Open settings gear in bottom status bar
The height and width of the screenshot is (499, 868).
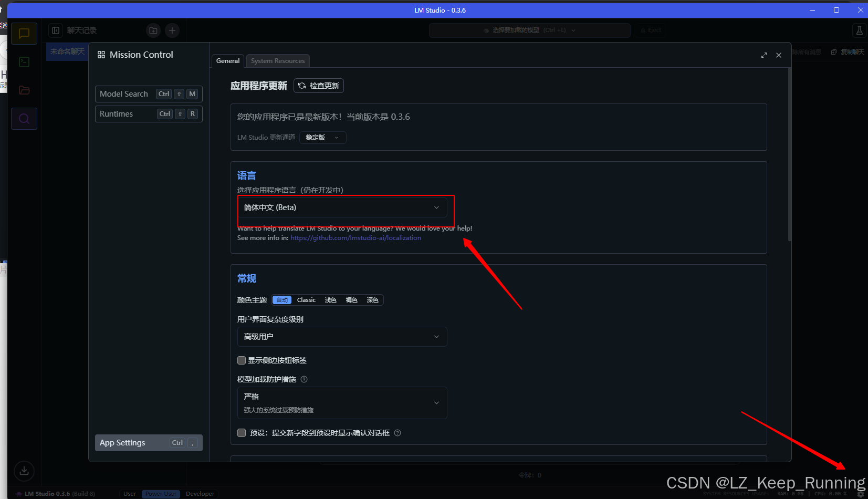pyautogui.click(x=861, y=494)
